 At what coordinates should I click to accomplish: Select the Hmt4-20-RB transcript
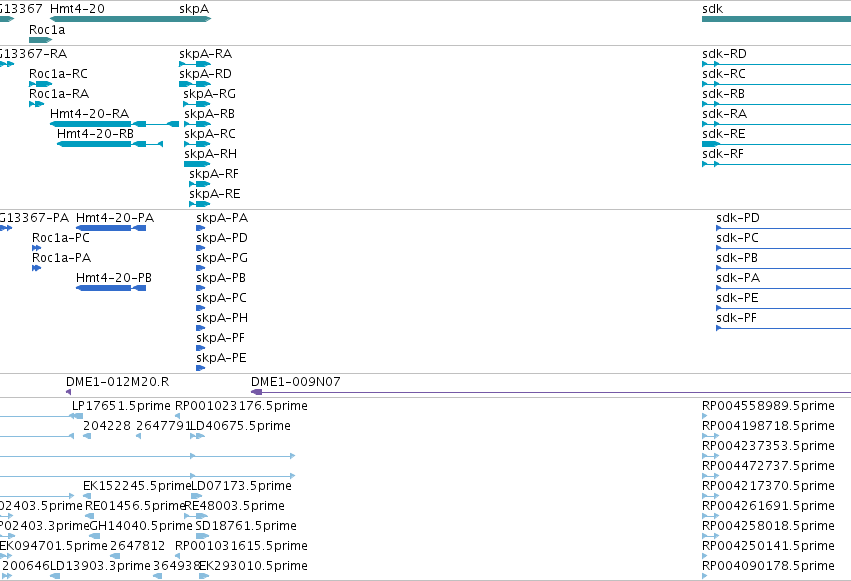[x=110, y=144]
